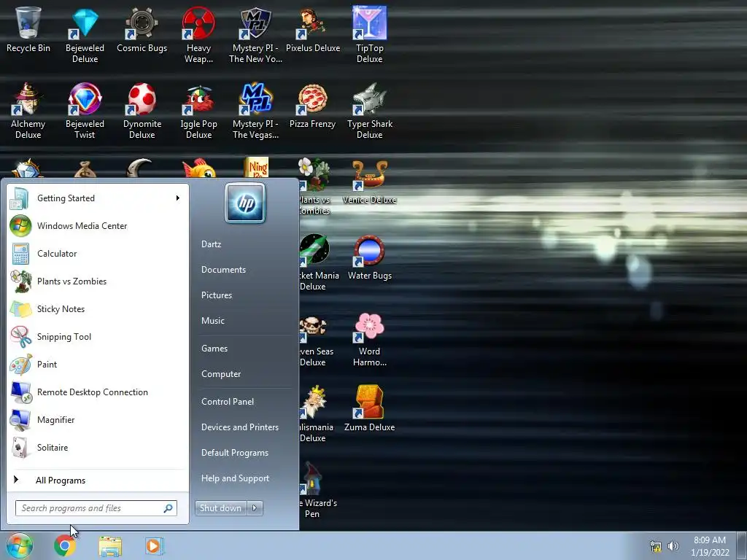Open the Cosmic Bugs desktop shortcut
This screenshot has width=747, height=560.
[x=142, y=29]
